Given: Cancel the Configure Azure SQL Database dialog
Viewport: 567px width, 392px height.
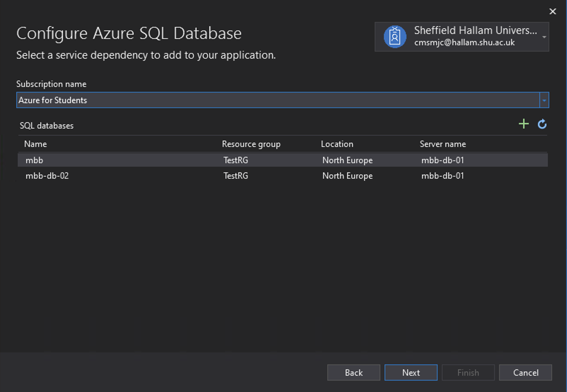Looking at the screenshot, I should [x=525, y=372].
